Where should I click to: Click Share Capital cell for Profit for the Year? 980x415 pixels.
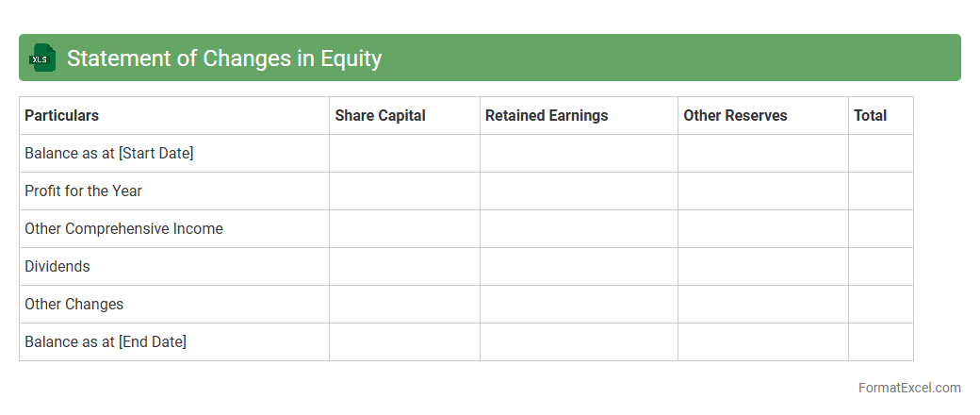[x=404, y=191]
